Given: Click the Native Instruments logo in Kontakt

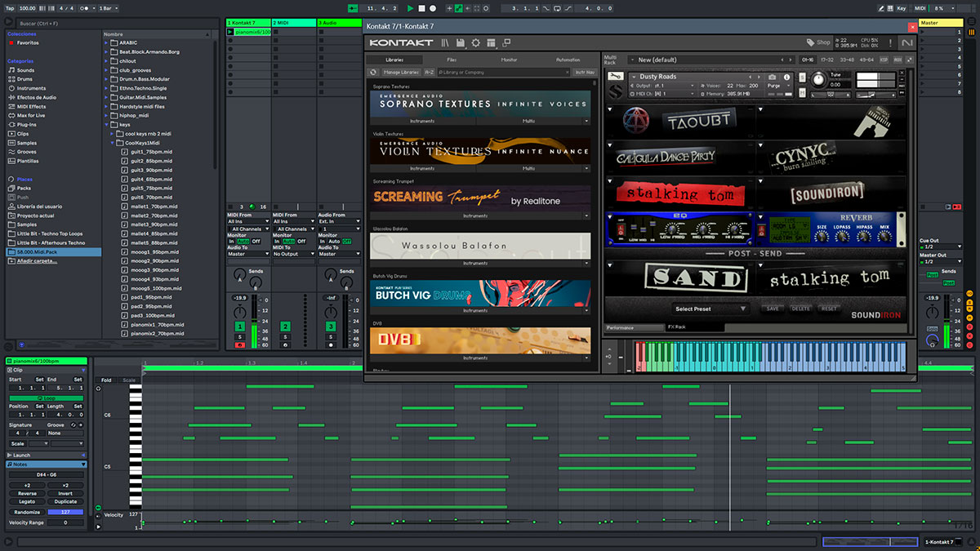Looking at the screenshot, I should point(907,42).
